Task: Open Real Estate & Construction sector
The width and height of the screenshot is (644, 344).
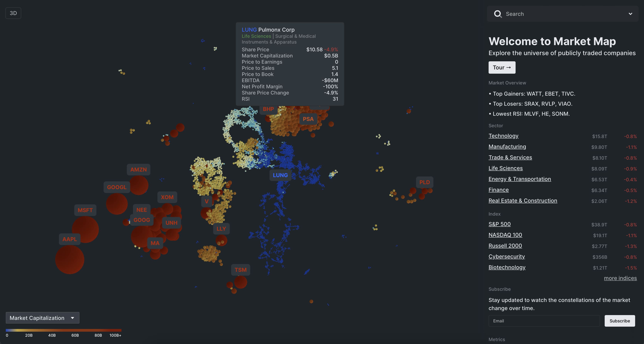Action: point(523,201)
